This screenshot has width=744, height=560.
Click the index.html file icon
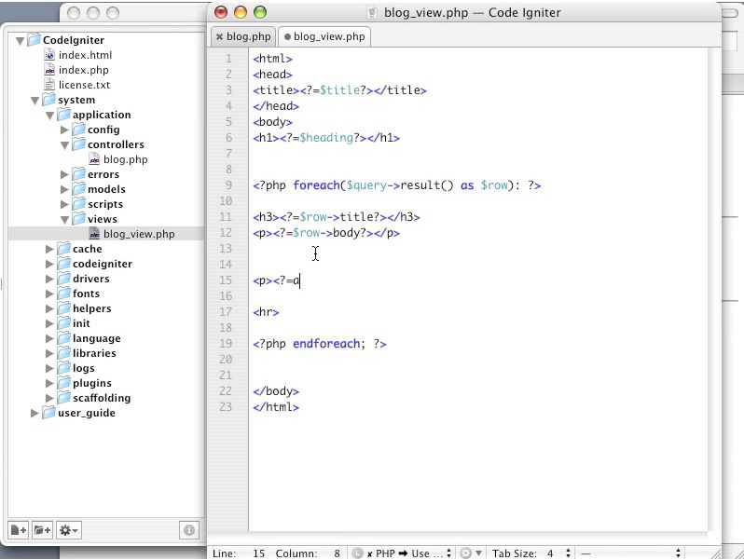click(49, 55)
